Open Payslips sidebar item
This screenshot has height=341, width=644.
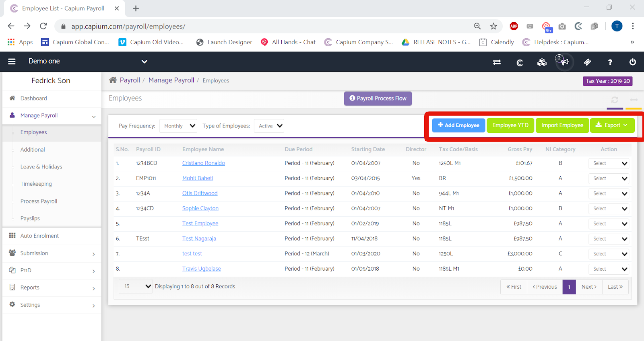tap(30, 218)
